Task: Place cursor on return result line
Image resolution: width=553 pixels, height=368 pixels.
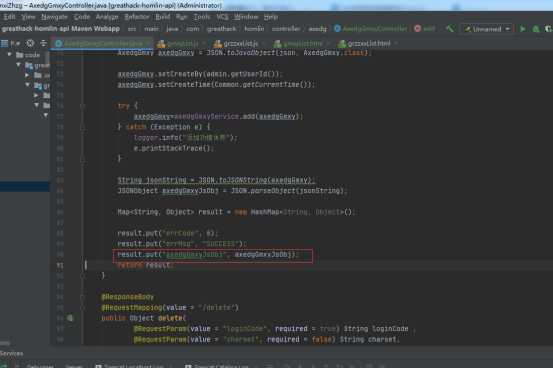Action: tap(145, 265)
